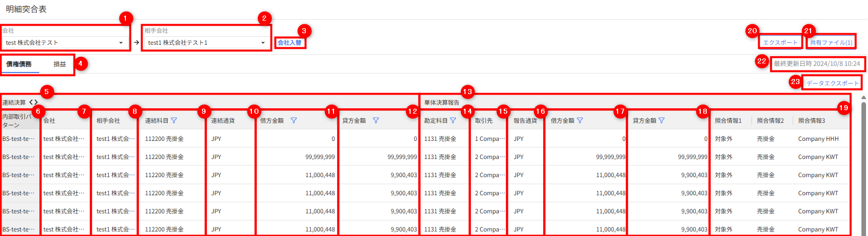Open filter for 連結決算 借方金額 column
The height and width of the screenshot is (236, 868).
[294, 121]
